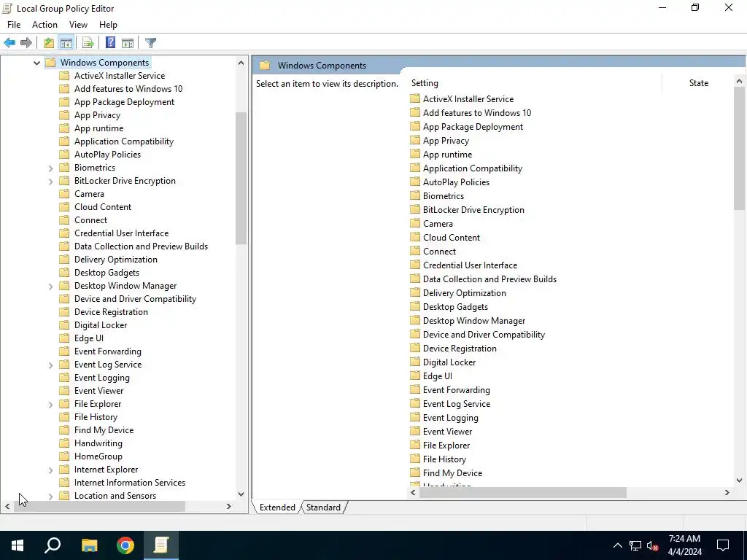747x560 pixels.
Task: Open the Help menu
Action: pyautogui.click(x=108, y=25)
